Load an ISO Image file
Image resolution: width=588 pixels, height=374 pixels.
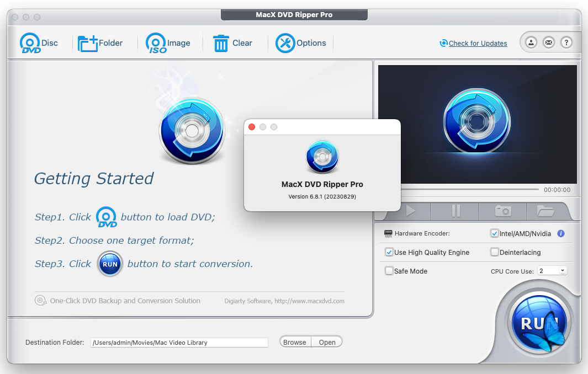point(156,43)
